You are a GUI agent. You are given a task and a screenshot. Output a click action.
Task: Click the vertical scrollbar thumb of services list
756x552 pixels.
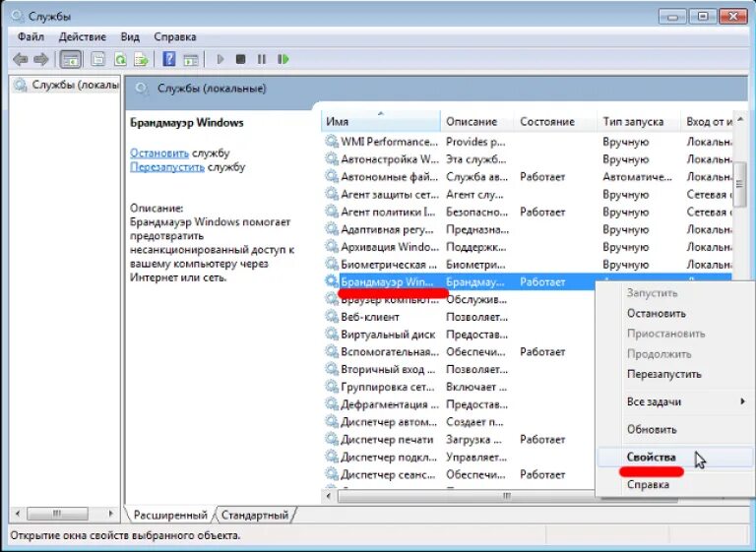pos(740,185)
